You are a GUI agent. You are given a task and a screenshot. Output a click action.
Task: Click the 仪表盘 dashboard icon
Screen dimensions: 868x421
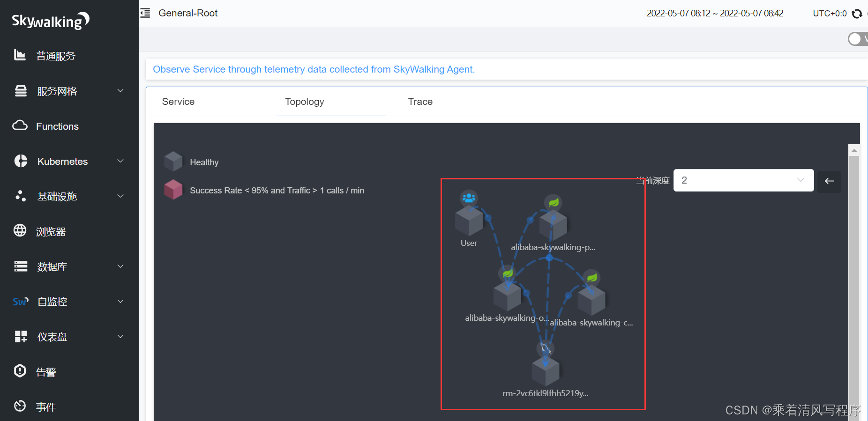click(x=21, y=336)
